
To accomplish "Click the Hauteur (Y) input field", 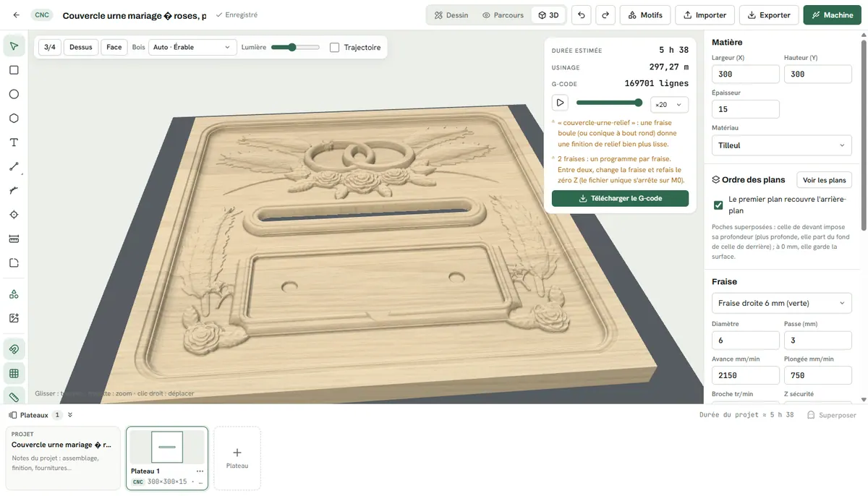I will (x=818, y=74).
